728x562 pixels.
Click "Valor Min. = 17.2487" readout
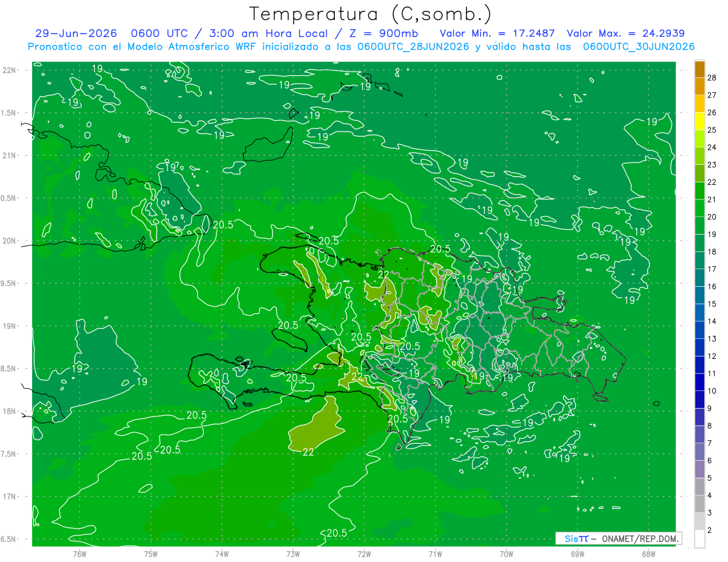tap(498, 33)
